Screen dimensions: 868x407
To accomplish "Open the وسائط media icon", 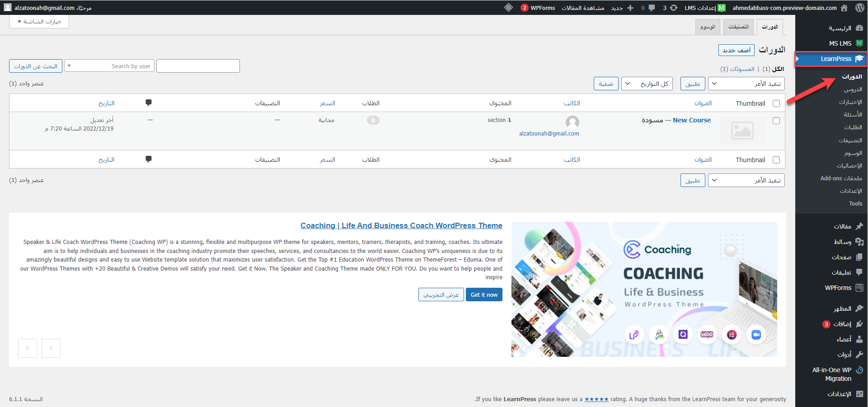I will [x=859, y=242].
